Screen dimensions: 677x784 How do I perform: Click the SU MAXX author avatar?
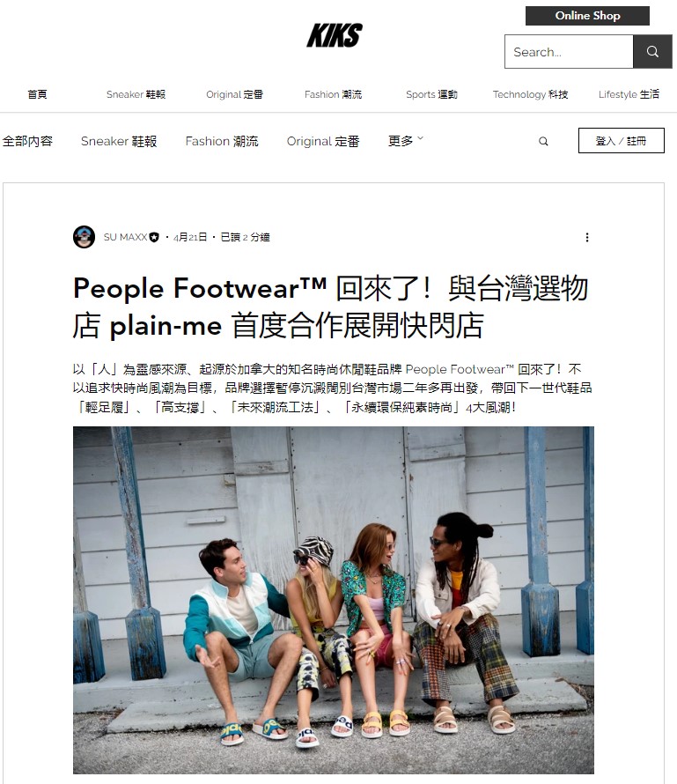[84, 237]
